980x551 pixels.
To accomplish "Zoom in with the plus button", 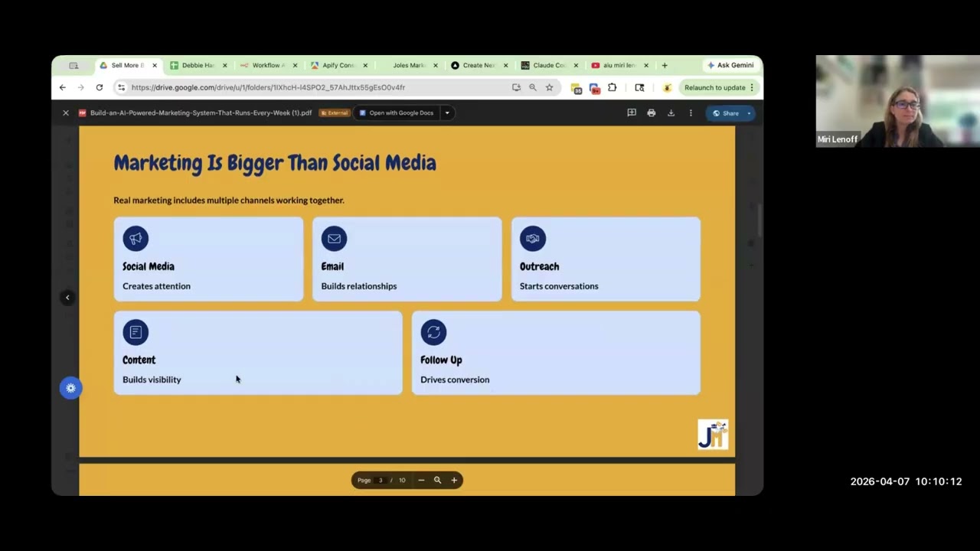I will pyautogui.click(x=454, y=481).
